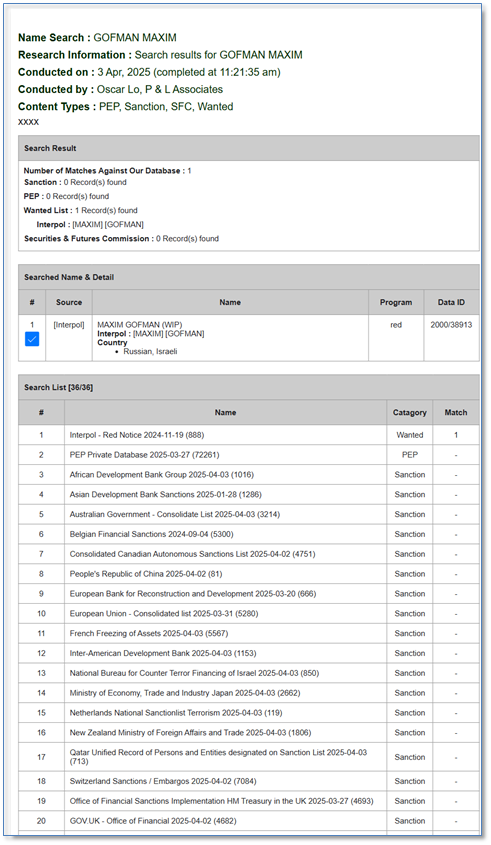
Task: Select Consolidated Canadian Autonomous Sanctions List row
Action: tap(248, 554)
